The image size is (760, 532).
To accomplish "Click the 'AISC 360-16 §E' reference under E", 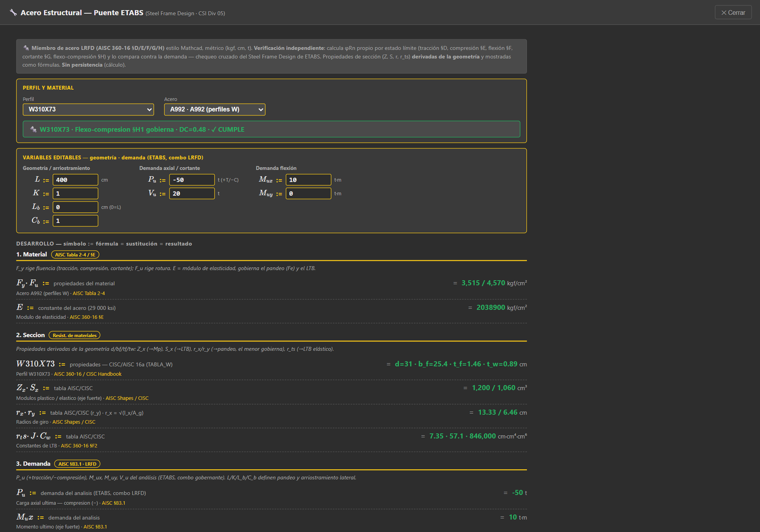I will tap(86, 317).
